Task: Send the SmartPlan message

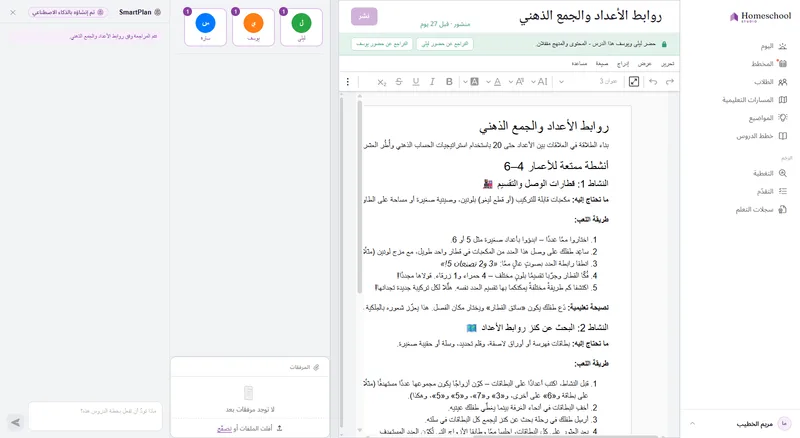Action: [16, 422]
